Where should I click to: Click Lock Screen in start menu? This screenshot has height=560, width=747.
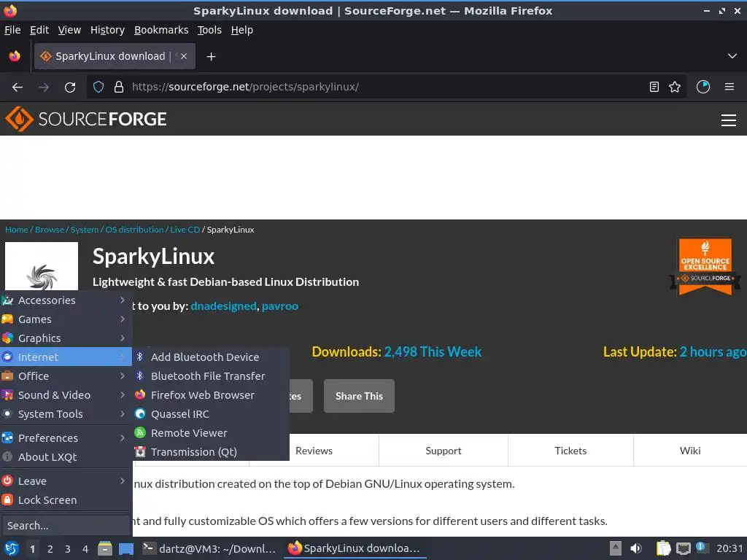tap(66, 500)
